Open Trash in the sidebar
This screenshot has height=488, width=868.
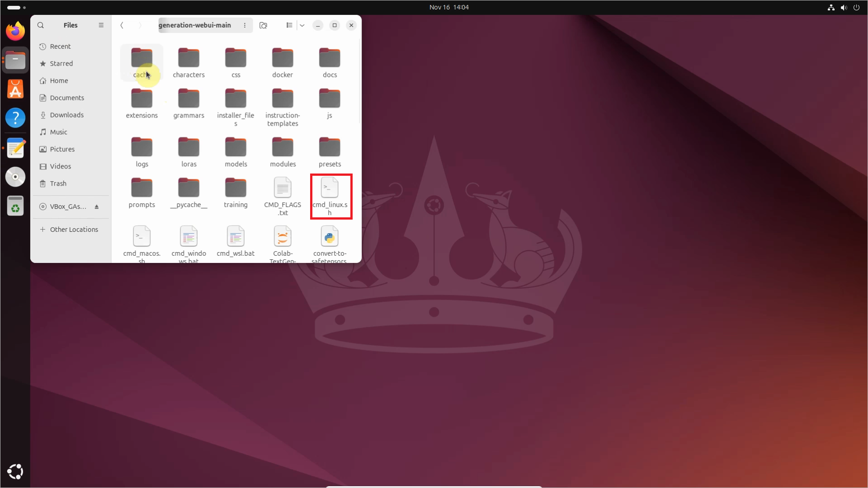point(71,184)
